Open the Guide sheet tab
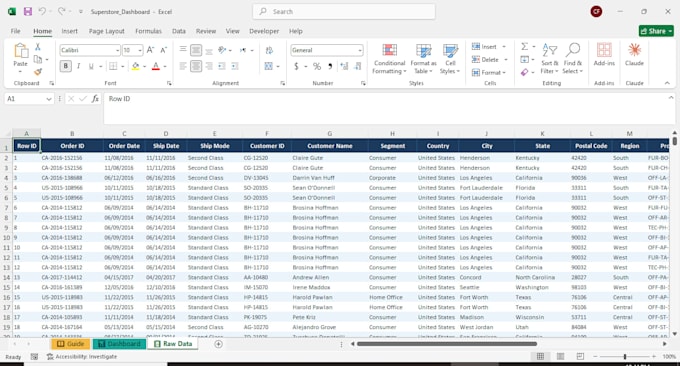 coord(71,344)
